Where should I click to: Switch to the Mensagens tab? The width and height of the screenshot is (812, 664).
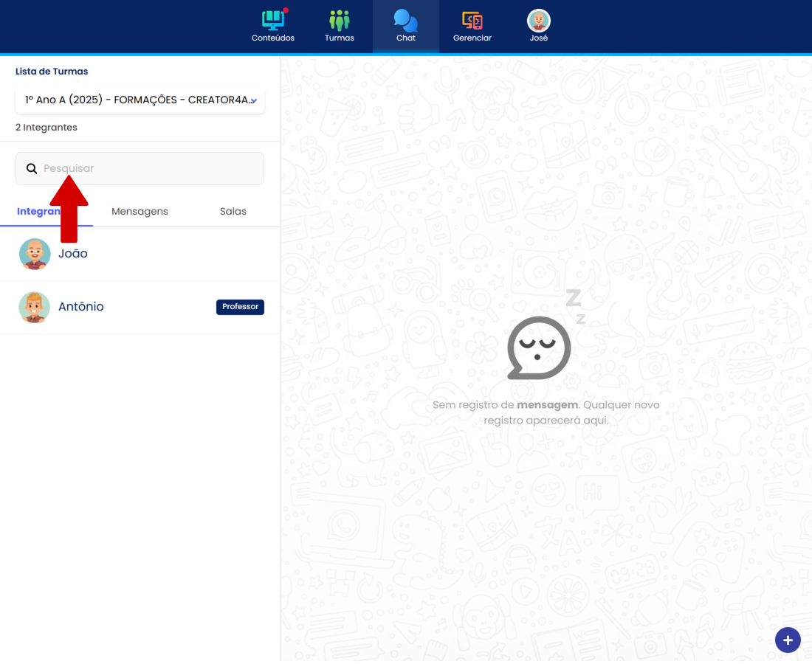(x=140, y=212)
